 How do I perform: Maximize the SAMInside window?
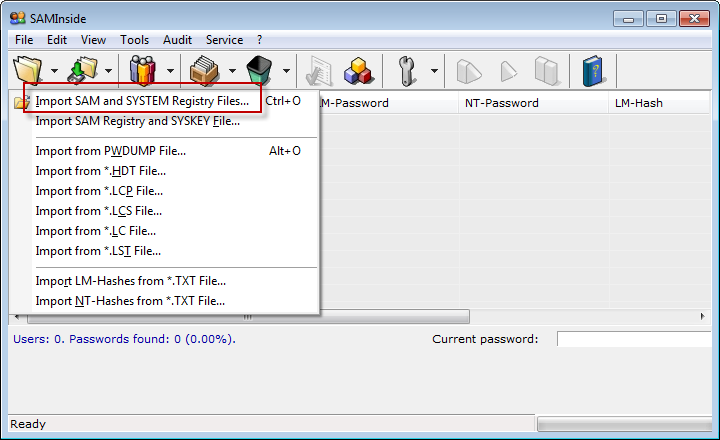click(x=661, y=19)
